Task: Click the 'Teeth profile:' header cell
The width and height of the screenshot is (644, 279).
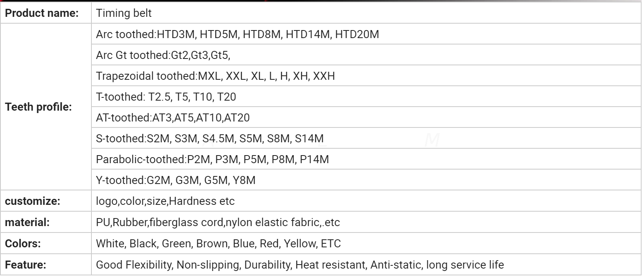Action: [38, 107]
